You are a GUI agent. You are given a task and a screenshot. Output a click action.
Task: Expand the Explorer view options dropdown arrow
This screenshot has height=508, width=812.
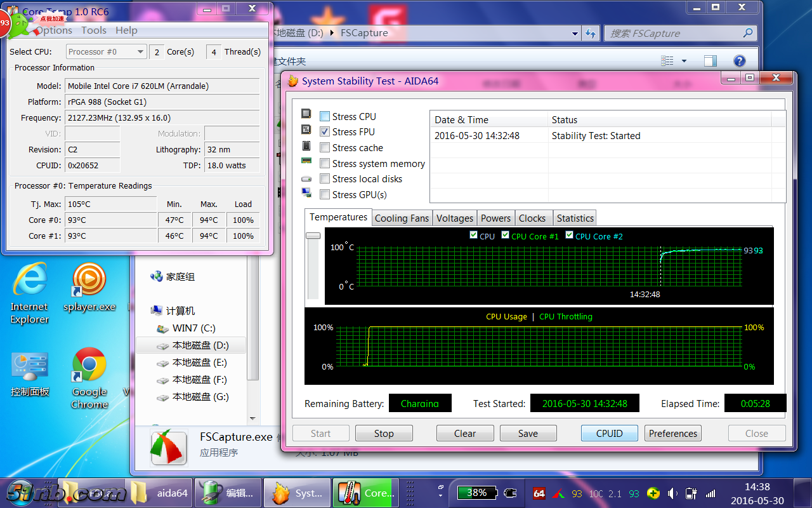pos(684,61)
